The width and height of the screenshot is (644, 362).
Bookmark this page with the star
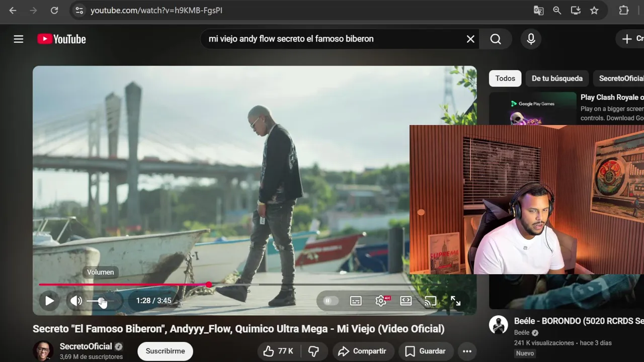pos(594,11)
